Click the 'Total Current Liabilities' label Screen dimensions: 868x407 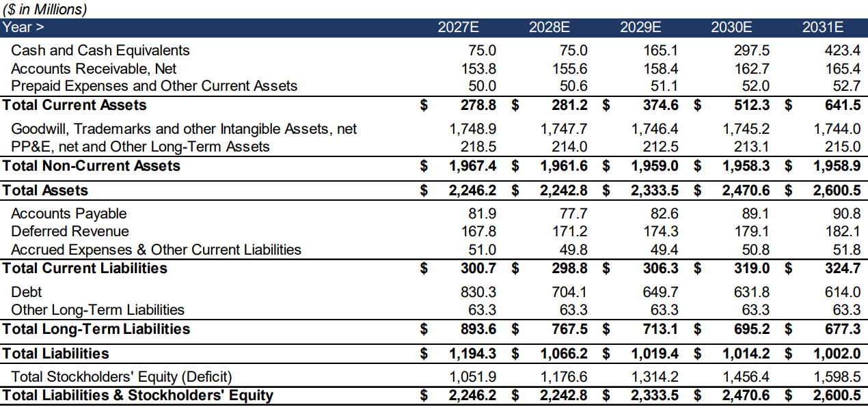85,268
